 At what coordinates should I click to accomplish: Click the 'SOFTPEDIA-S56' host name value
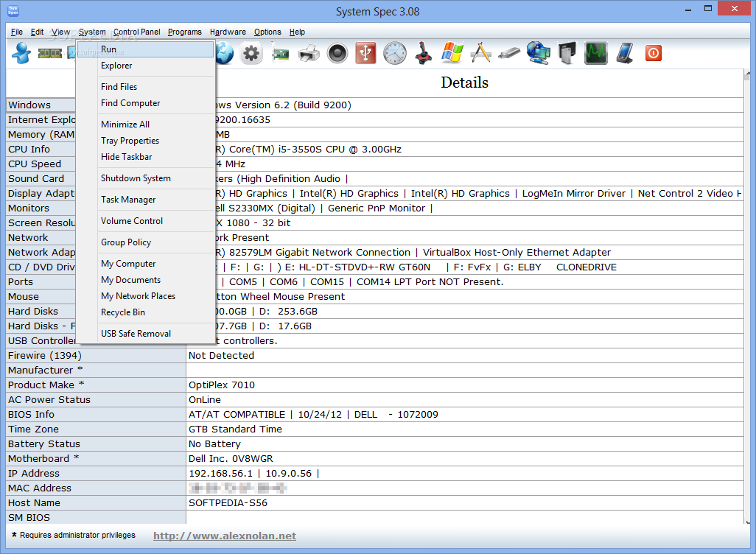tap(465, 503)
